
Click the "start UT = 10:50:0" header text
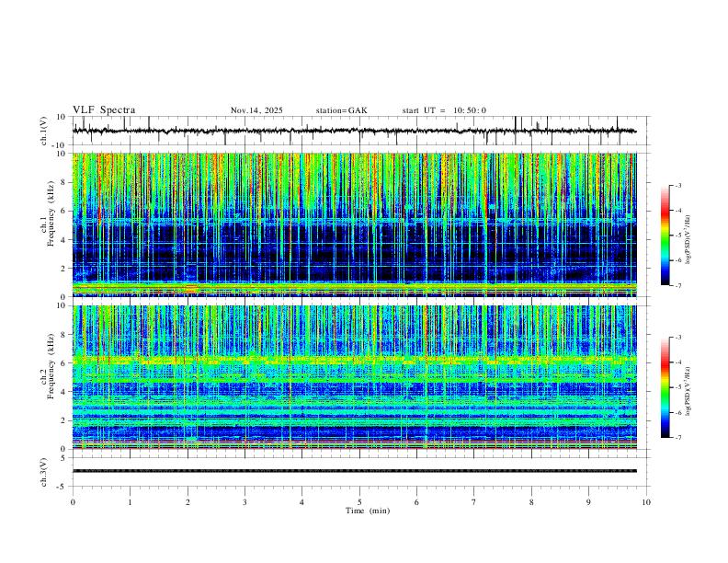(444, 110)
